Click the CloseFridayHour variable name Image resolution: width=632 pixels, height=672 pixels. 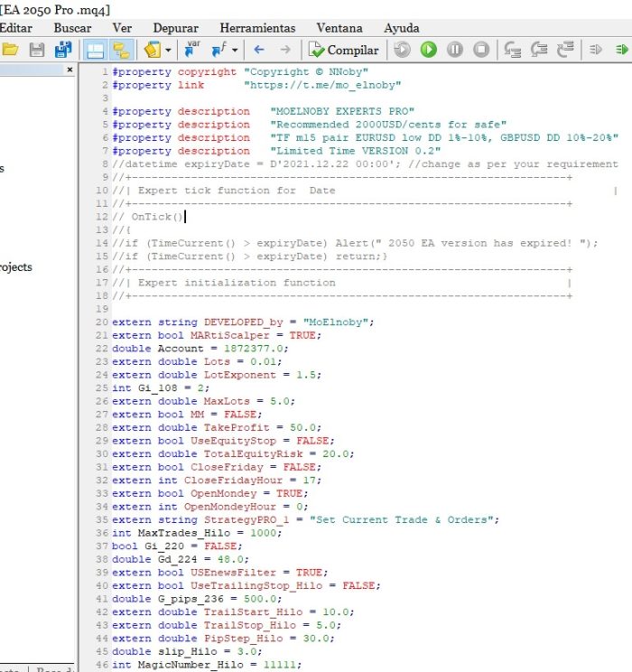pos(234,481)
